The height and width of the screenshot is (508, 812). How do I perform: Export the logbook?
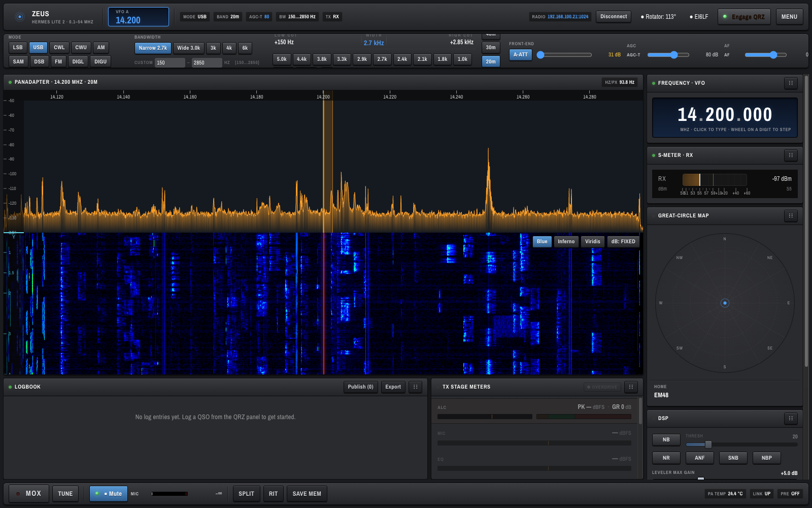tap(393, 387)
